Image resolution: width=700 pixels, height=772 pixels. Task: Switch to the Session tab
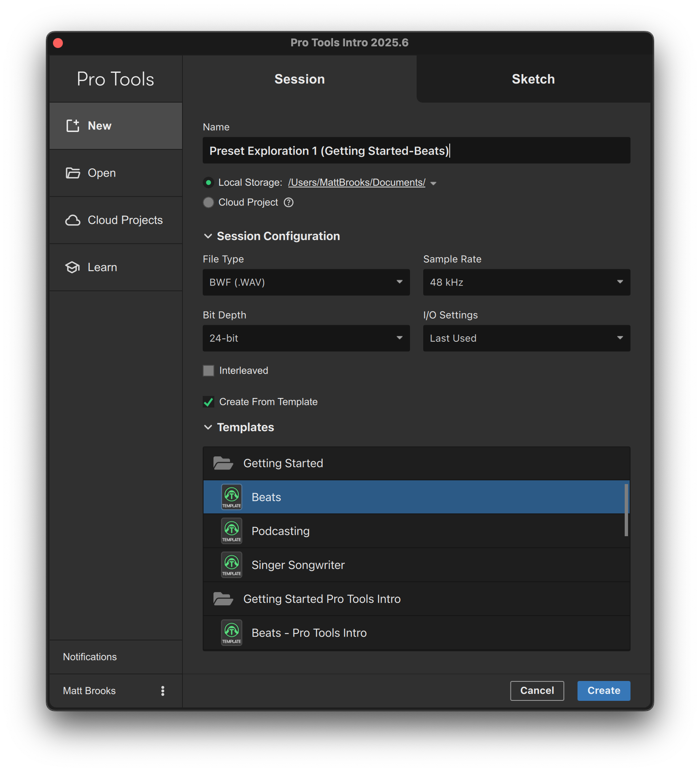tap(299, 79)
